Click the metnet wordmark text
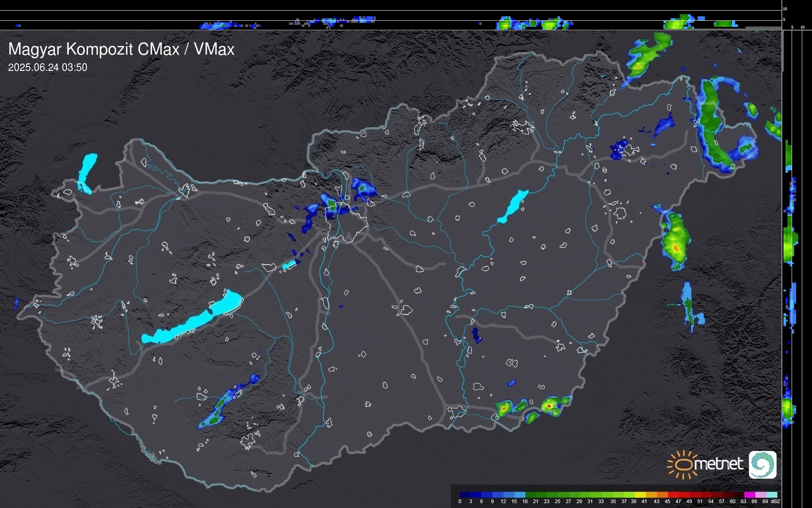 click(x=719, y=464)
